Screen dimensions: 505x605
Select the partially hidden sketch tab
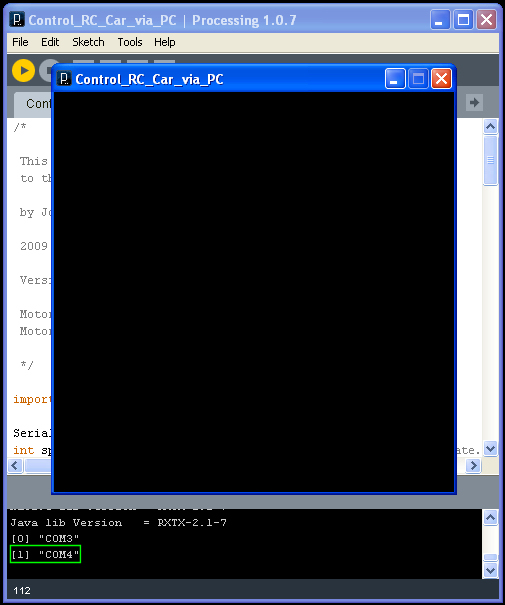(x=33, y=104)
